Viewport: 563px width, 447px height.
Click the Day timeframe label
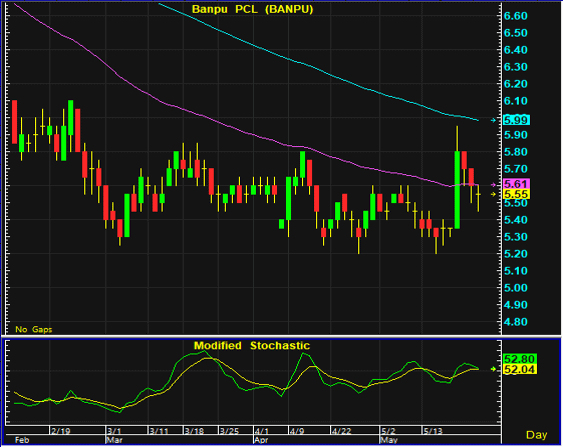[x=536, y=435]
